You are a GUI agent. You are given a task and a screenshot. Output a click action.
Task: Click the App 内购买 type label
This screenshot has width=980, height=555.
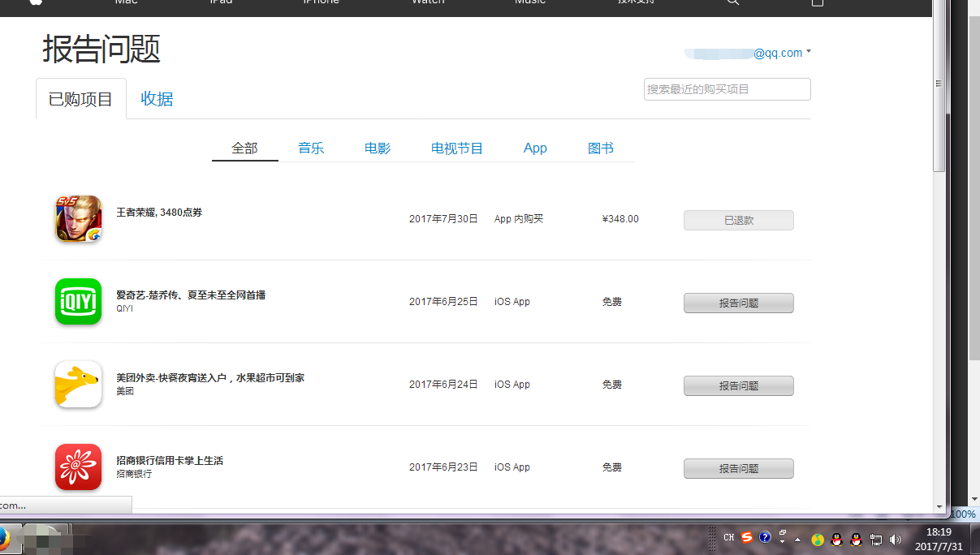tap(519, 219)
